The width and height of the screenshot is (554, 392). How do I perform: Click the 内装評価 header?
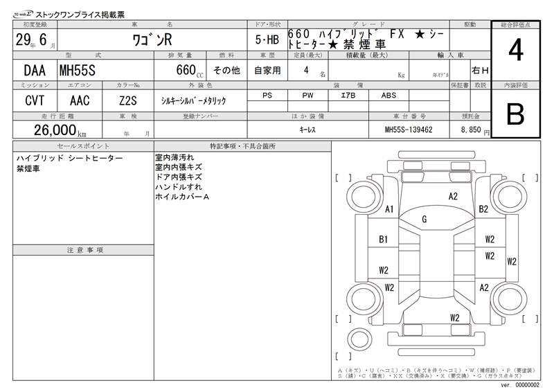[x=515, y=85]
